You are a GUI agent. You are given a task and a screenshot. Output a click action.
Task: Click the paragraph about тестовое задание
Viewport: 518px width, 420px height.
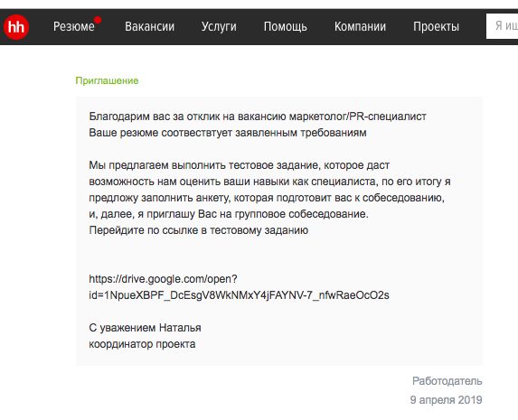tap(269, 190)
